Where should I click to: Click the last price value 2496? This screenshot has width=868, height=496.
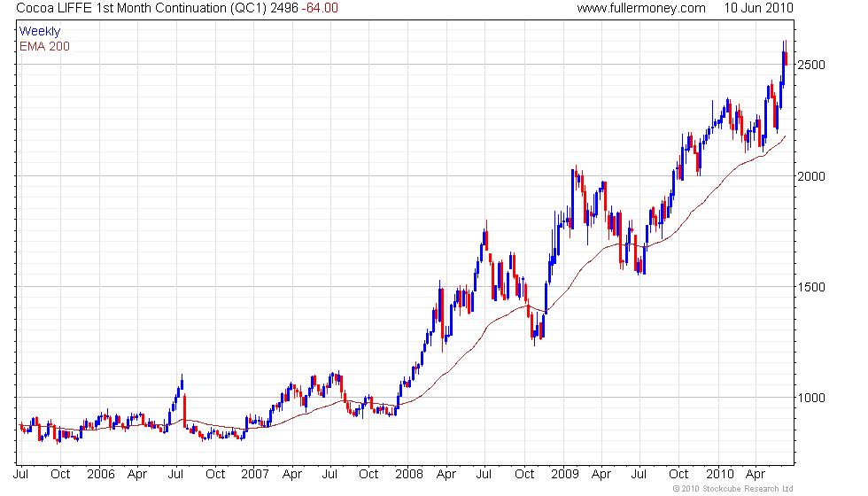pos(284,8)
